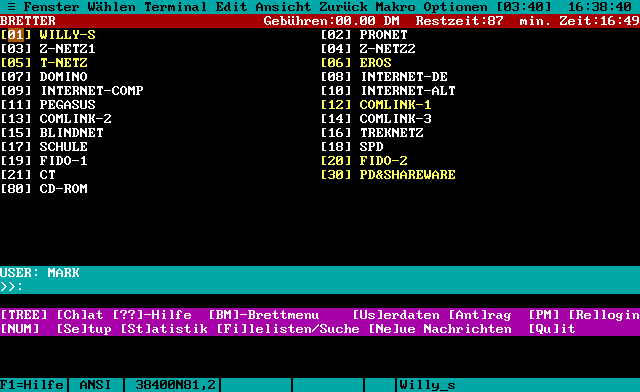Open the PD&SHAREWARE board
Image resolution: width=640 pixels, height=392 pixels.
coord(388,175)
